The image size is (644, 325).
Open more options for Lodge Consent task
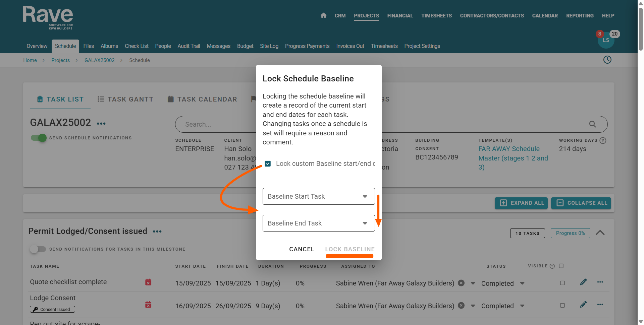click(x=600, y=305)
